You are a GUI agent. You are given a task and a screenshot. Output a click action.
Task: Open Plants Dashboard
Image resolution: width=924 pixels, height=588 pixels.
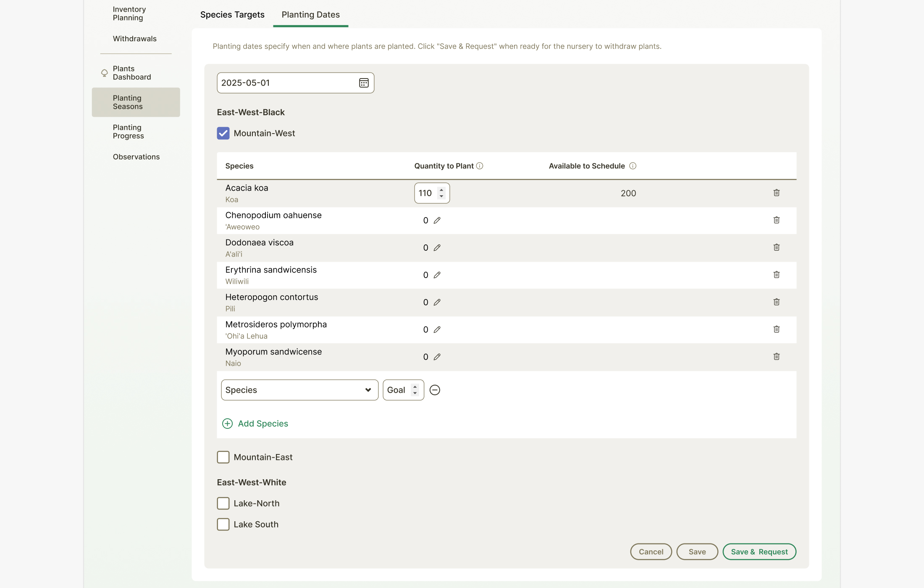132,73
